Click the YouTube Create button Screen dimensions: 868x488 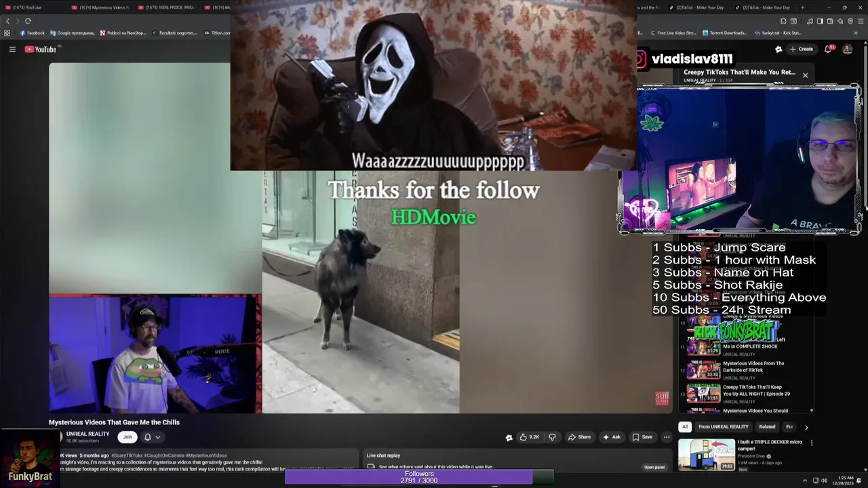pyautogui.click(x=802, y=49)
